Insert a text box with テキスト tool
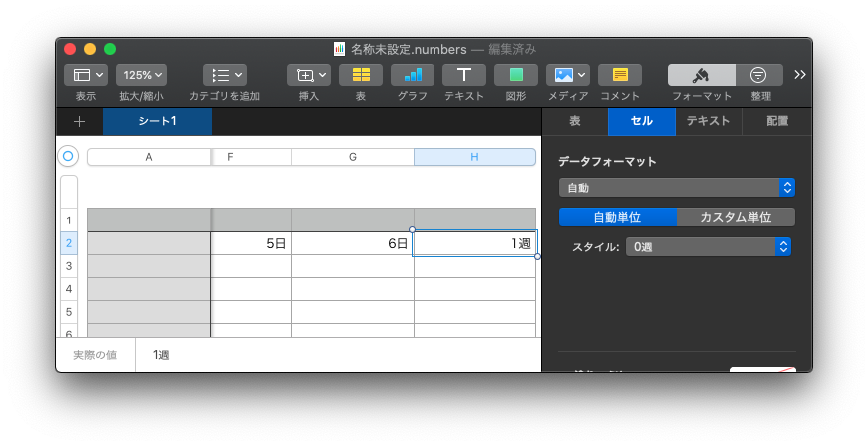The image size is (868, 446). [464, 75]
